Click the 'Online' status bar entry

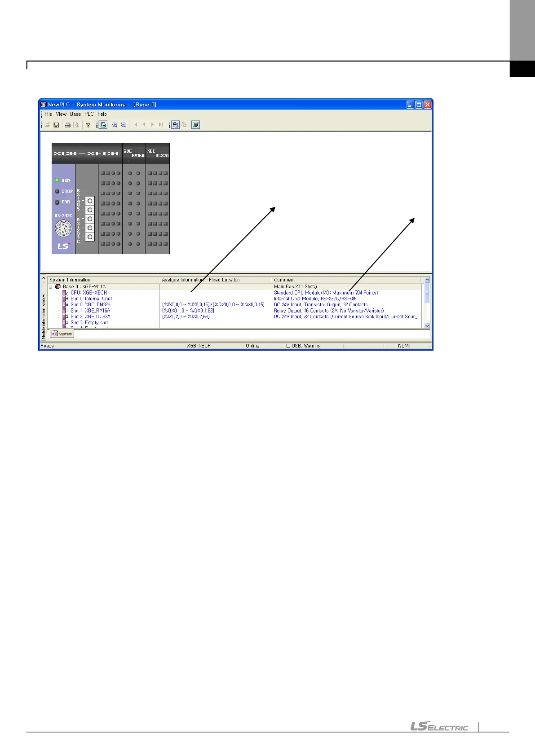tap(252, 346)
